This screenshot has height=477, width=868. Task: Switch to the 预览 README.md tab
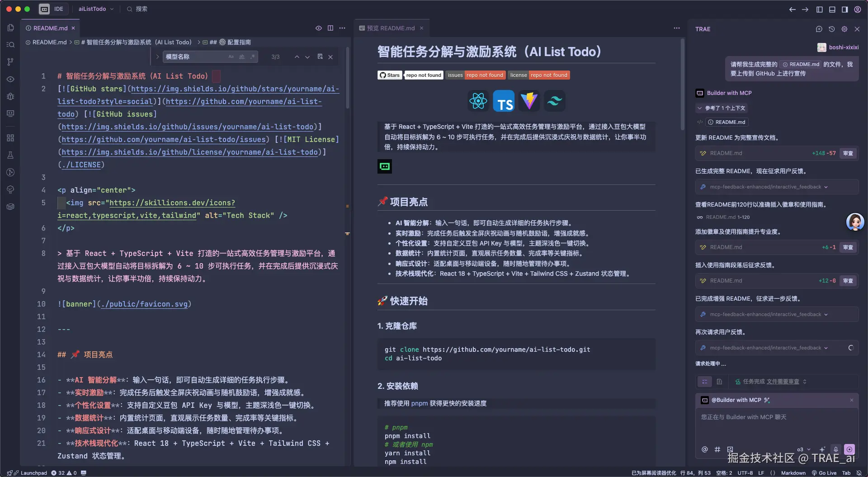tap(391, 28)
